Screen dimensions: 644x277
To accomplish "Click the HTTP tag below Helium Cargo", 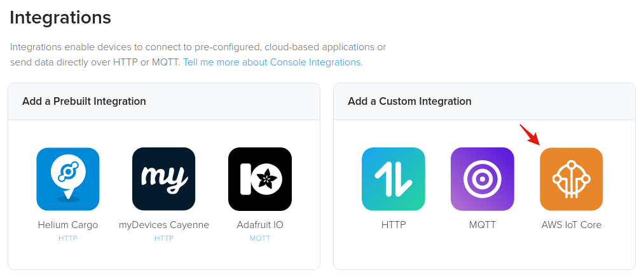I will tap(67, 238).
